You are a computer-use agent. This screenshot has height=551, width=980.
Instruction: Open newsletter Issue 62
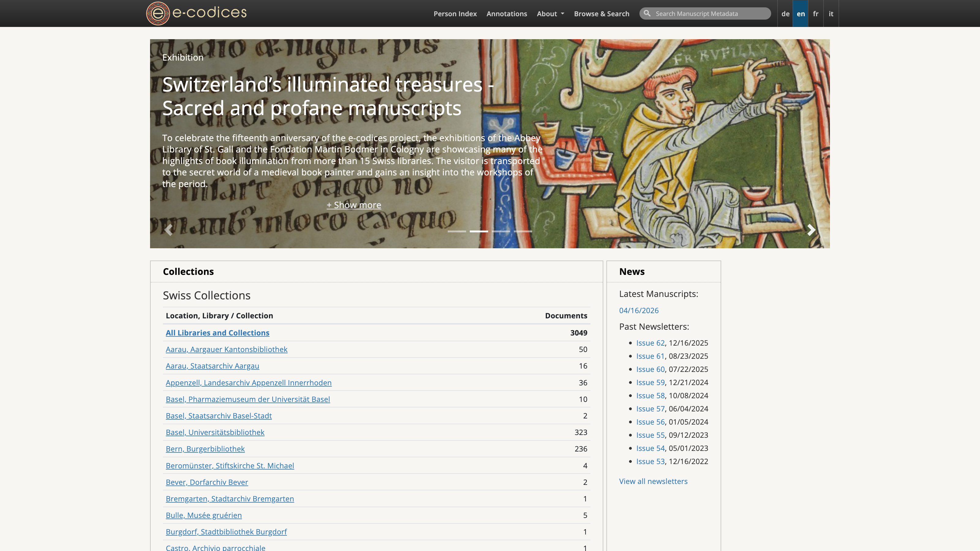pos(650,343)
